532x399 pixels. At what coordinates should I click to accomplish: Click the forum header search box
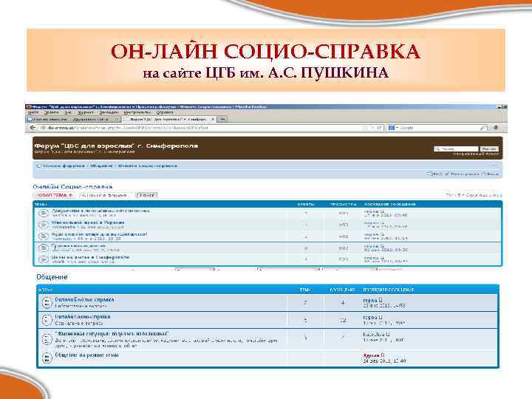coord(456,149)
